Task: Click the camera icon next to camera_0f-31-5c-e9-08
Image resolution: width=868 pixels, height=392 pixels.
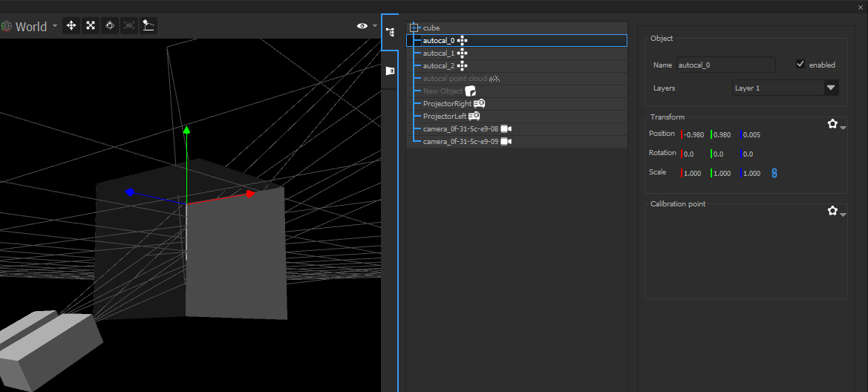Action: click(506, 128)
